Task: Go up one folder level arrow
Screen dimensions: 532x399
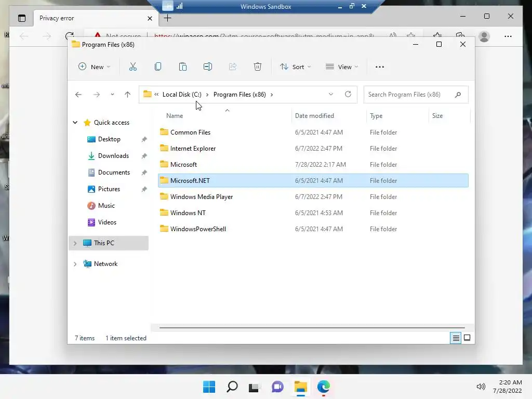Action: click(x=128, y=95)
